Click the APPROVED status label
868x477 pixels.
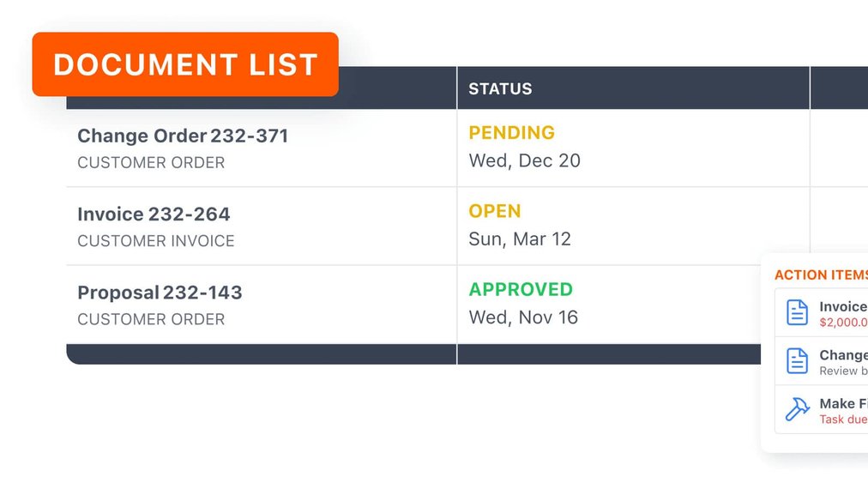click(x=520, y=289)
